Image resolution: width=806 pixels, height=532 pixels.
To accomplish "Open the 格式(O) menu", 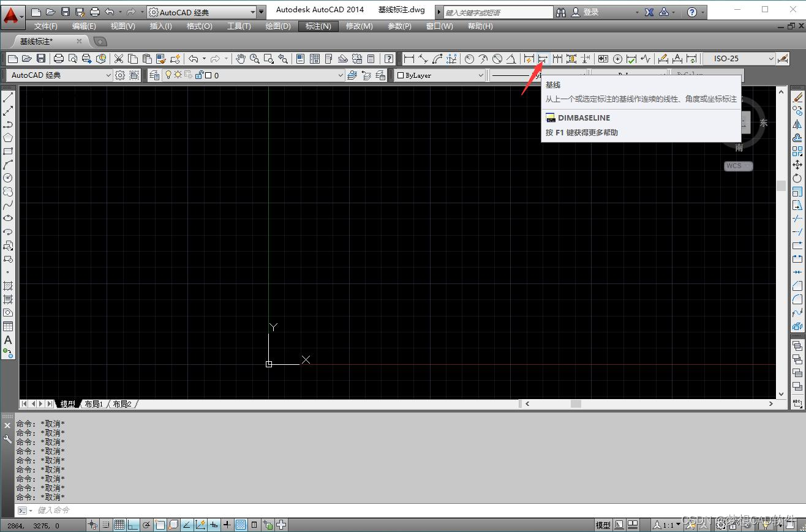I will pyautogui.click(x=200, y=26).
